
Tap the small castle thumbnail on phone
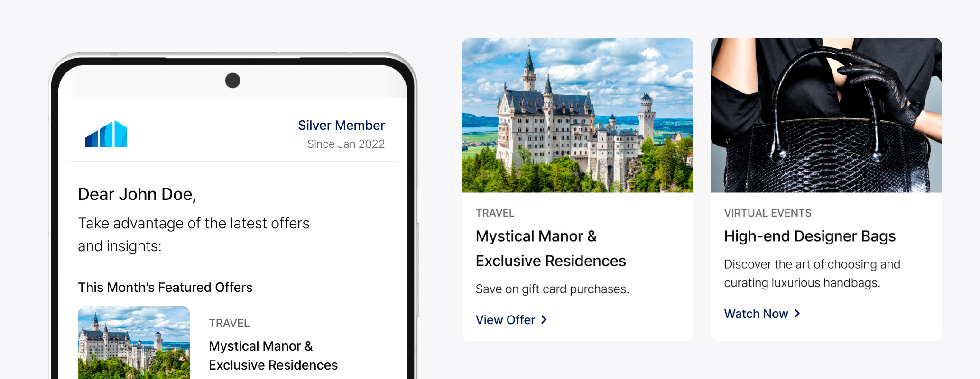pos(134,343)
